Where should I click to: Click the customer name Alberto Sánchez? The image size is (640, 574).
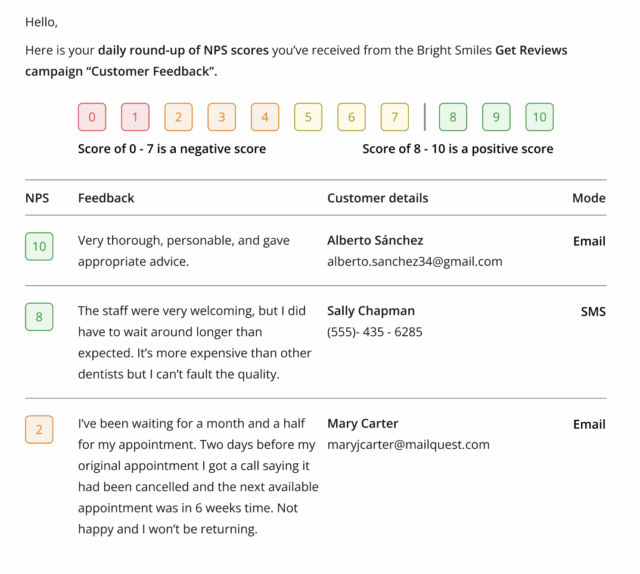pyautogui.click(x=375, y=240)
